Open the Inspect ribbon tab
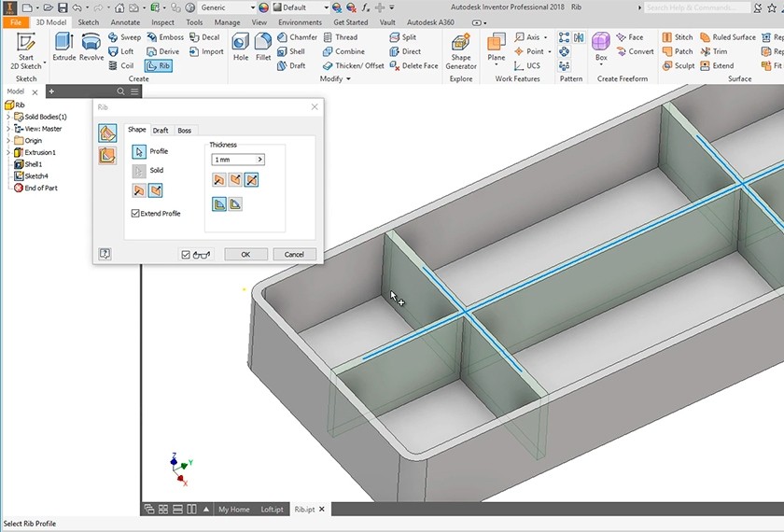 pos(162,21)
